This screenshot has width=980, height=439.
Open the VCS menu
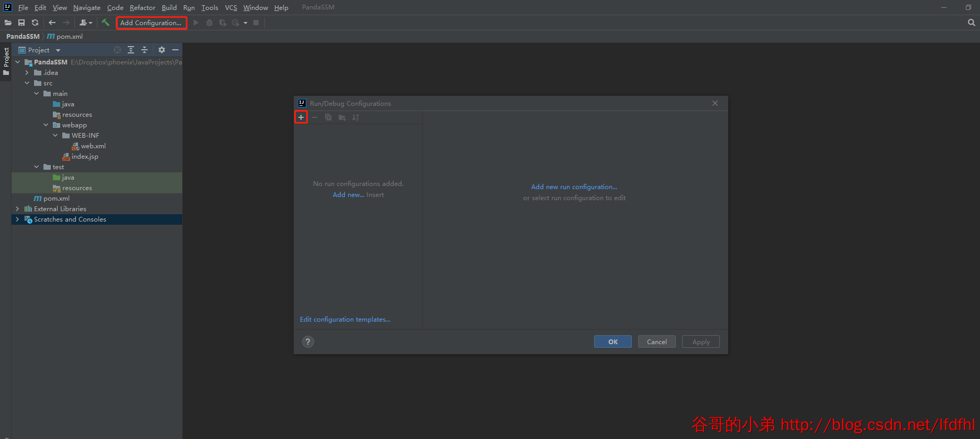pos(231,7)
